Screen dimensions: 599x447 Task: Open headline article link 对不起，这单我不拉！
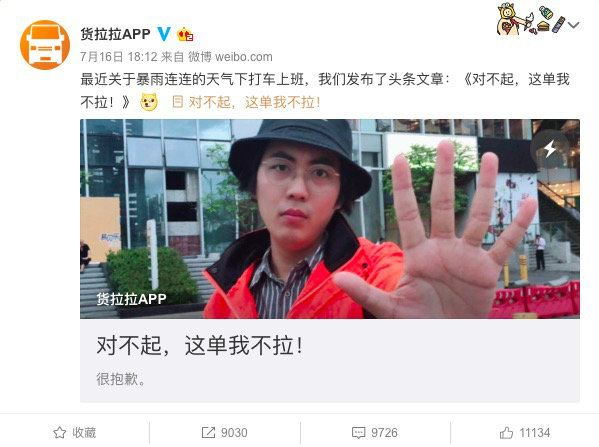[254, 102]
